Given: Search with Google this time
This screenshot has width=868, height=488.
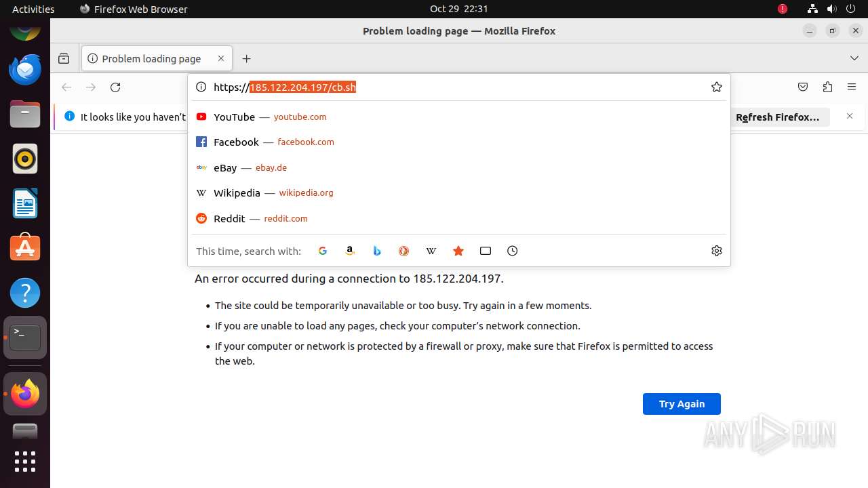Looking at the screenshot, I should pos(323,251).
